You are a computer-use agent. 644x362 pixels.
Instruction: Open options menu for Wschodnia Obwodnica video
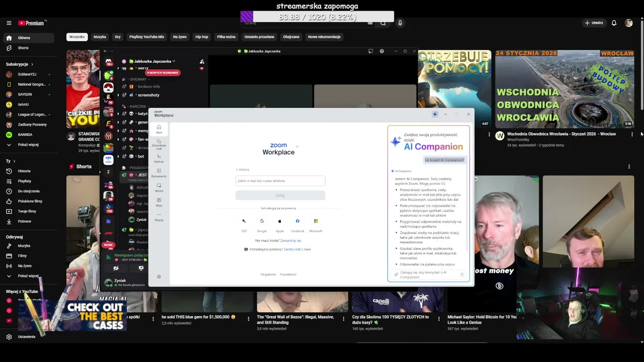point(632,134)
